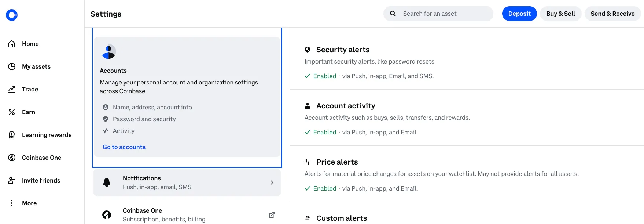Click the Enabled status under Price alerts
Viewport: 644px width, 224px height.
tap(325, 188)
